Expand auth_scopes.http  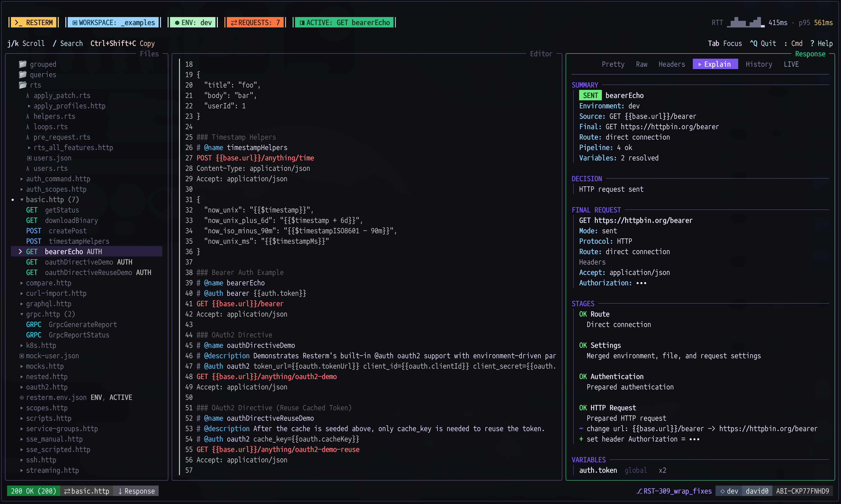[22, 189]
